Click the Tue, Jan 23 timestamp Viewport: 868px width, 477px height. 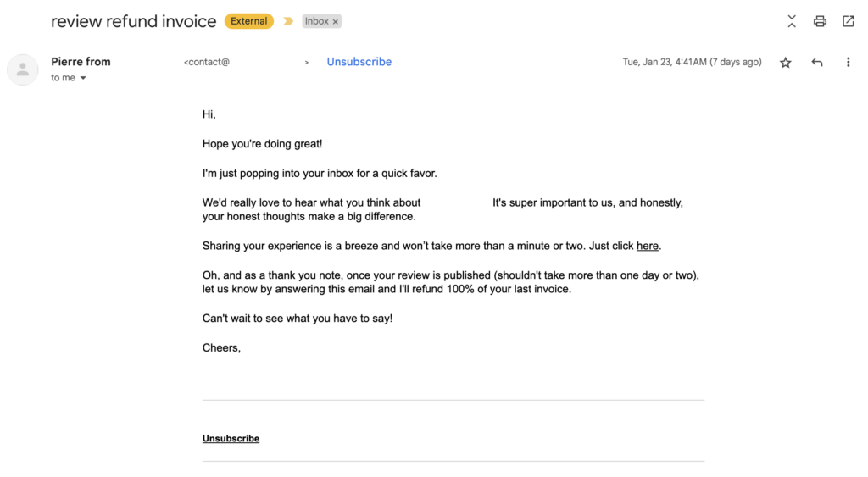click(692, 62)
